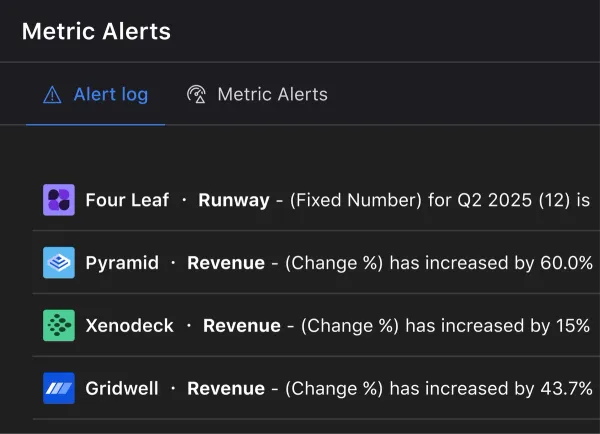The width and height of the screenshot is (600, 434).
Task: Click the Revenue metric label in Xenodeck alert
Action: 241,326
